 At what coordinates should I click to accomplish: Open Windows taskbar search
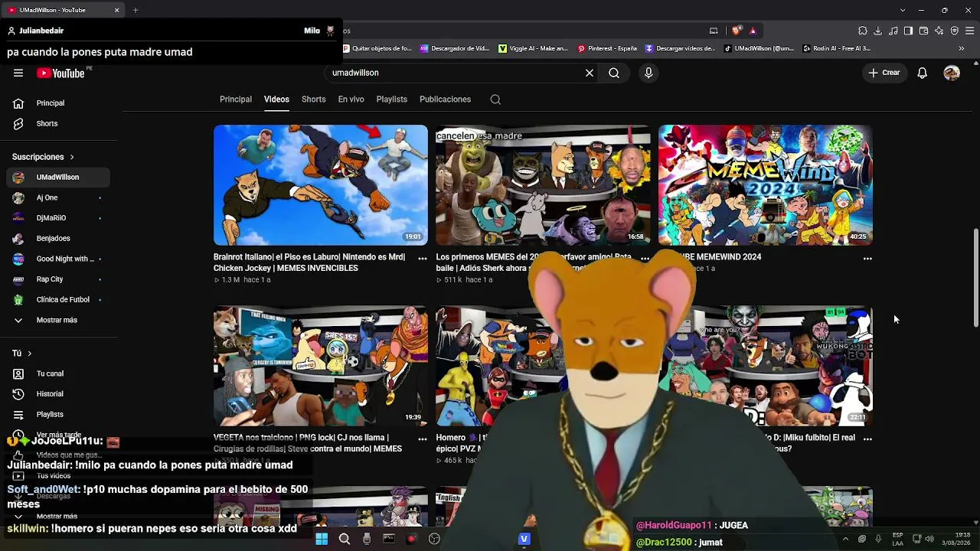tap(345, 539)
